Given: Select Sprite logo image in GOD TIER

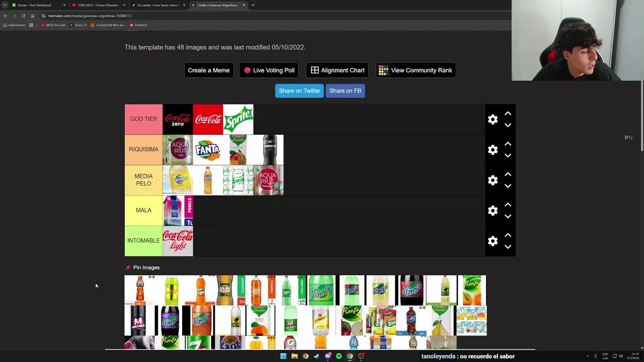Looking at the screenshot, I should [238, 119].
